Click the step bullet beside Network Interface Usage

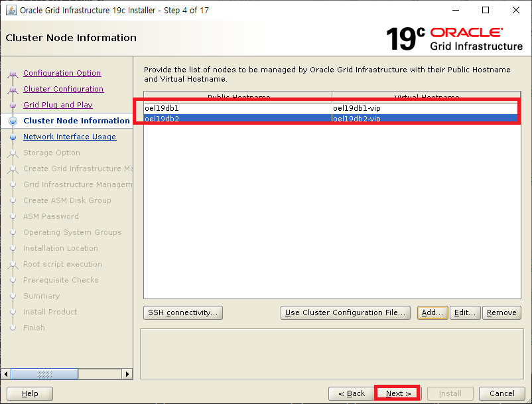(13, 137)
